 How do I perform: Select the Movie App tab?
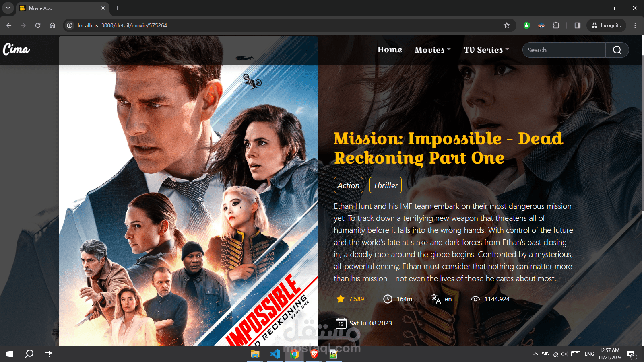tap(62, 8)
